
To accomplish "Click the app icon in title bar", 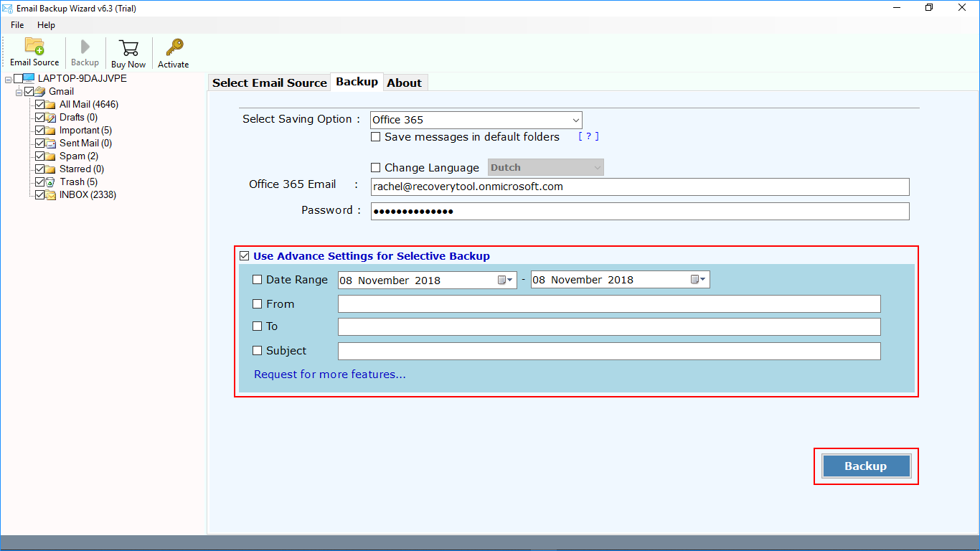I will click(7, 8).
